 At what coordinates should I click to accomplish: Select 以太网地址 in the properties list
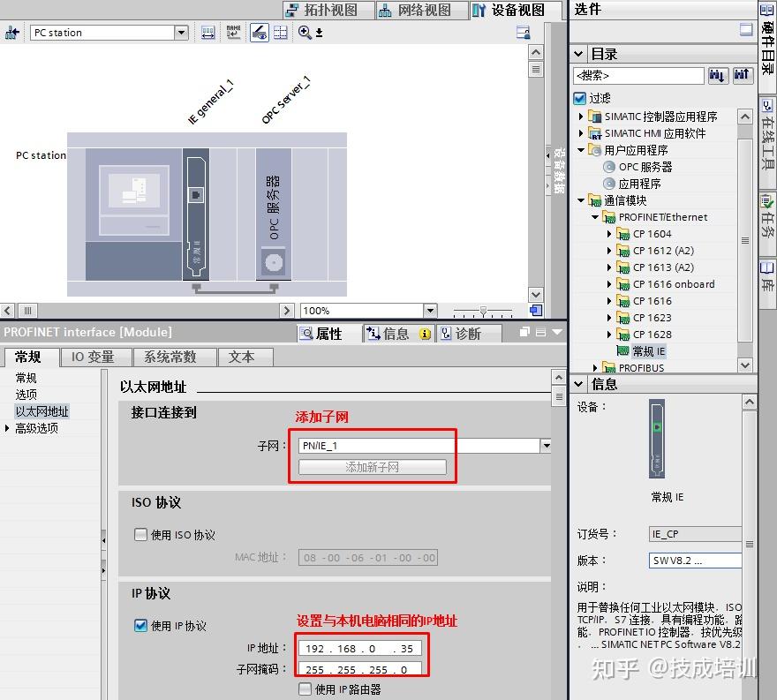pos(41,410)
